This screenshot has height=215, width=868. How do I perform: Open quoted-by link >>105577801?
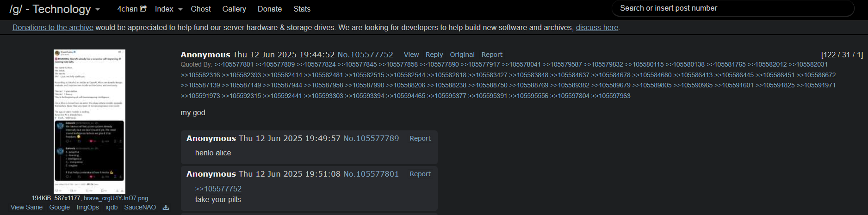pos(234,64)
